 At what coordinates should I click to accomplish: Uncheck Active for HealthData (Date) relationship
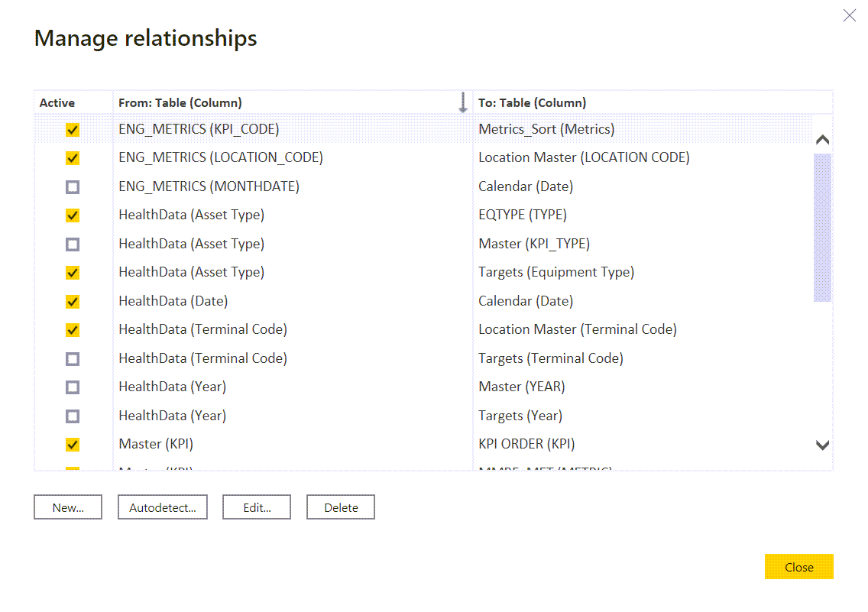(x=73, y=302)
